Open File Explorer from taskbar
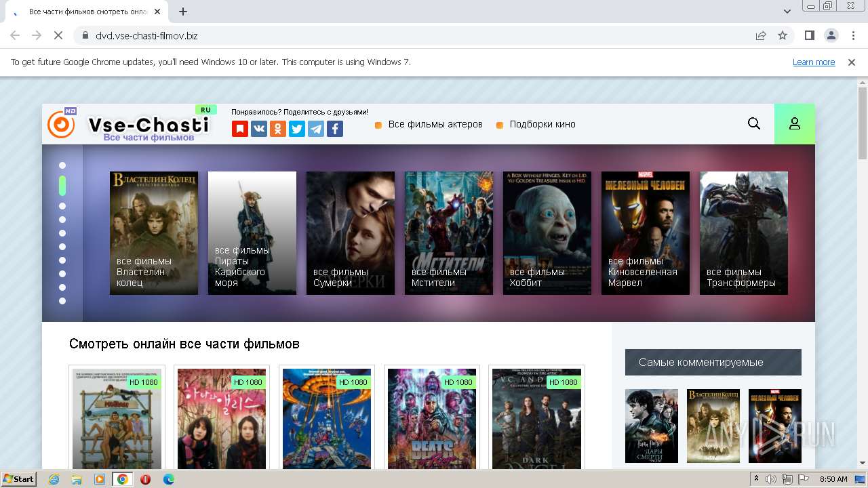 [x=77, y=479]
